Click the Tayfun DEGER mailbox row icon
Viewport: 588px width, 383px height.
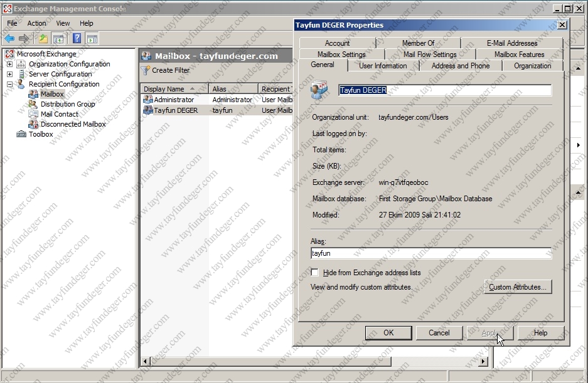pos(147,110)
